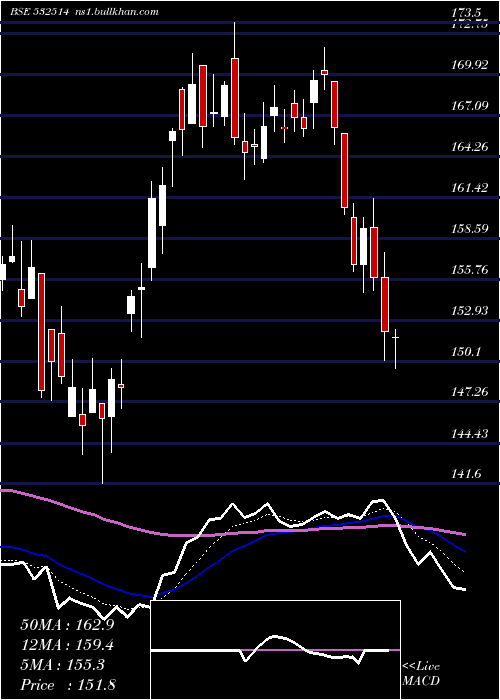Select the Price : 151.8 readout
The image size is (500, 700).
[x=68, y=685]
